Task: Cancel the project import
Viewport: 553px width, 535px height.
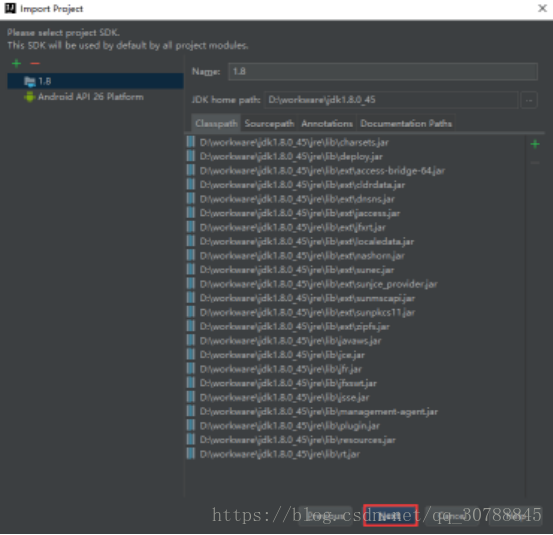Action: click(x=452, y=516)
